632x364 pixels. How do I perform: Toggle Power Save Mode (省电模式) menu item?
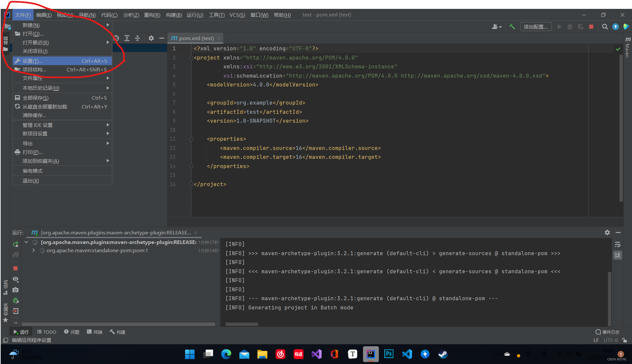point(62,171)
